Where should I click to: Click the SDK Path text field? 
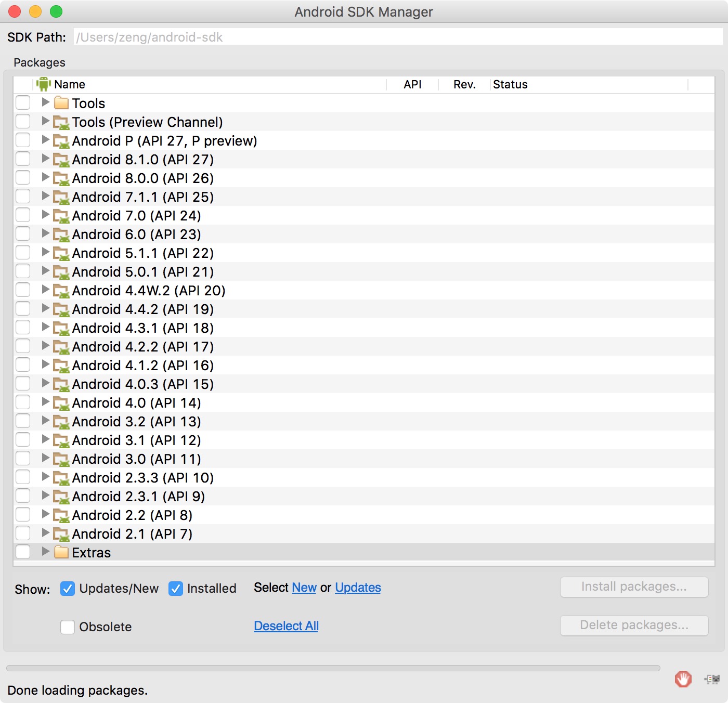coord(398,37)
